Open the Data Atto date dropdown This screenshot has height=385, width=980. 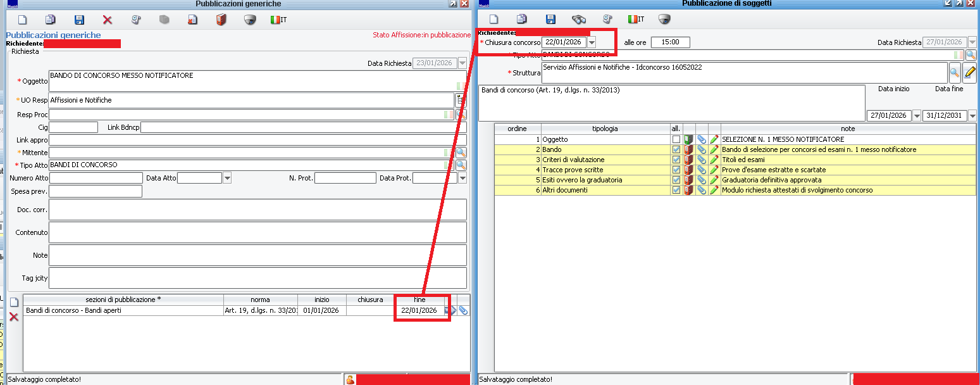[227, 178]
